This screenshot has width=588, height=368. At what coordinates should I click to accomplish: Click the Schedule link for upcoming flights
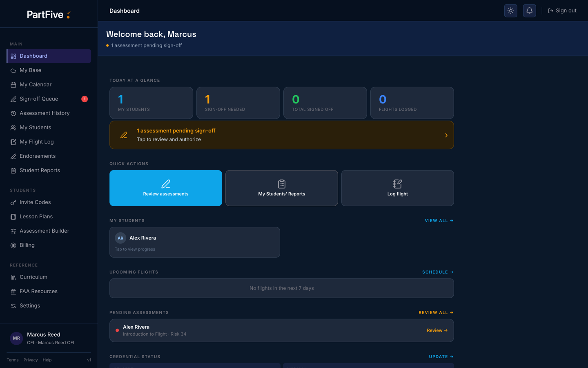pos(438,272)
